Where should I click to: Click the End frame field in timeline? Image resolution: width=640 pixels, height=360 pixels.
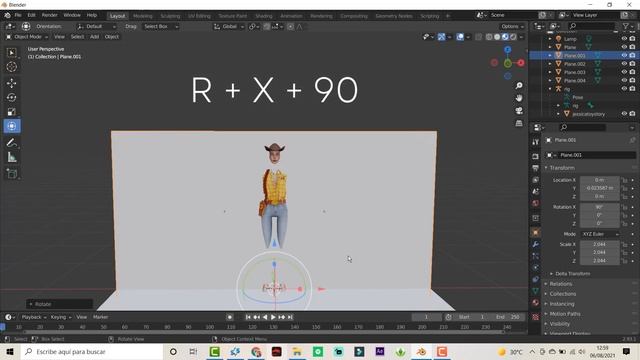pyautogui.click(x=508, y=317)
